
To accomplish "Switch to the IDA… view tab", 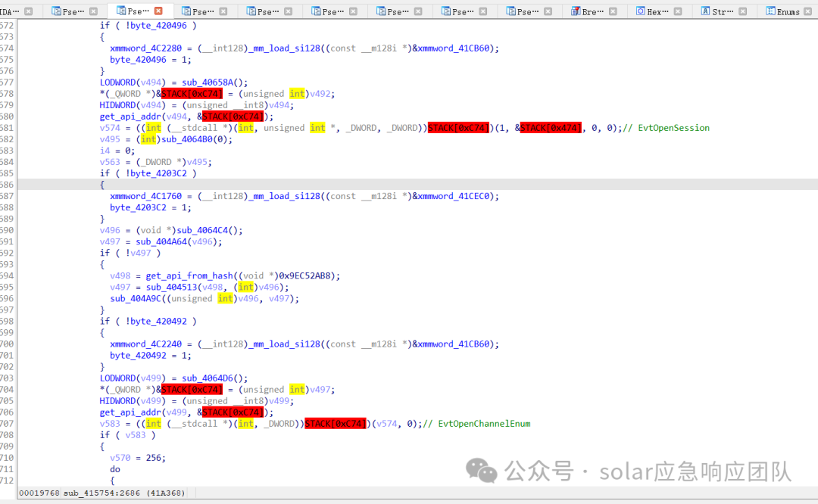I will click(9, 11).
